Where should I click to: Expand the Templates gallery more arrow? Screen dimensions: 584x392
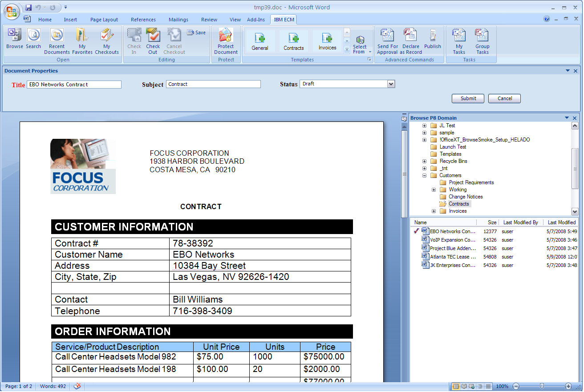pyautogui.click(x=347, y=49)
